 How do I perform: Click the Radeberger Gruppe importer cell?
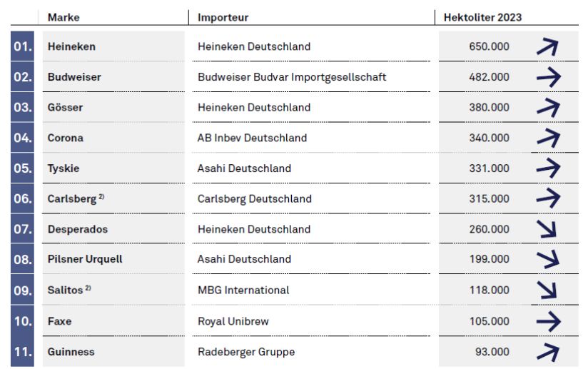(x=311, y=351)
